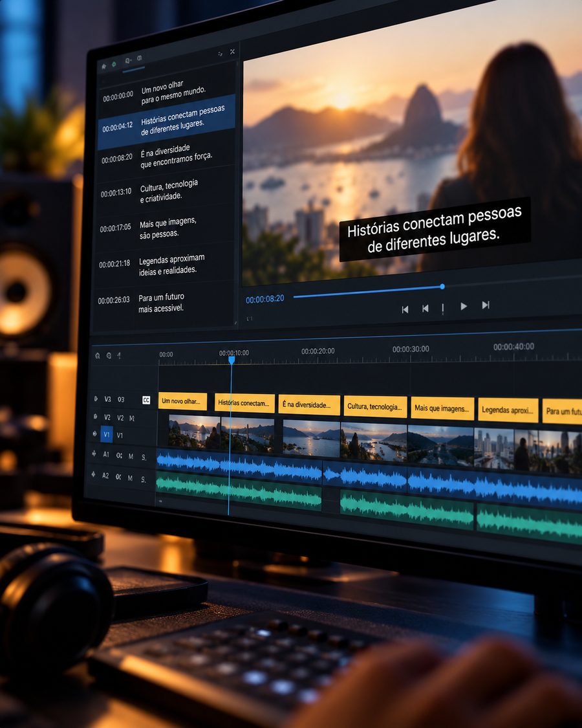Click the second timeline tool icon
This screenshot has height=728, width=582.
pos(109,356)
